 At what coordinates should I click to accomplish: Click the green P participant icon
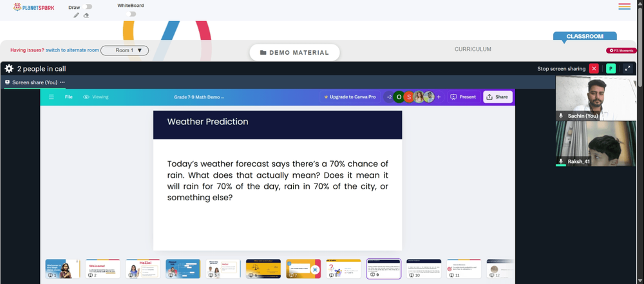611,69
